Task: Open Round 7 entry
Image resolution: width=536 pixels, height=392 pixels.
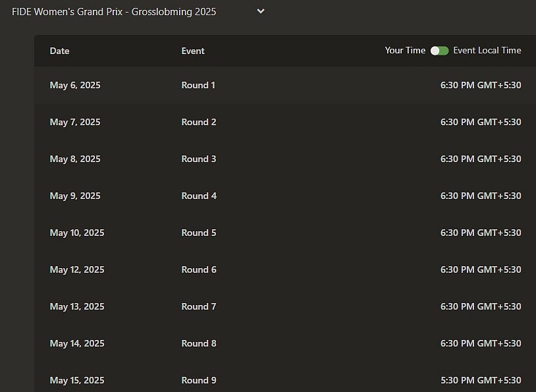Action: (199, 307)
